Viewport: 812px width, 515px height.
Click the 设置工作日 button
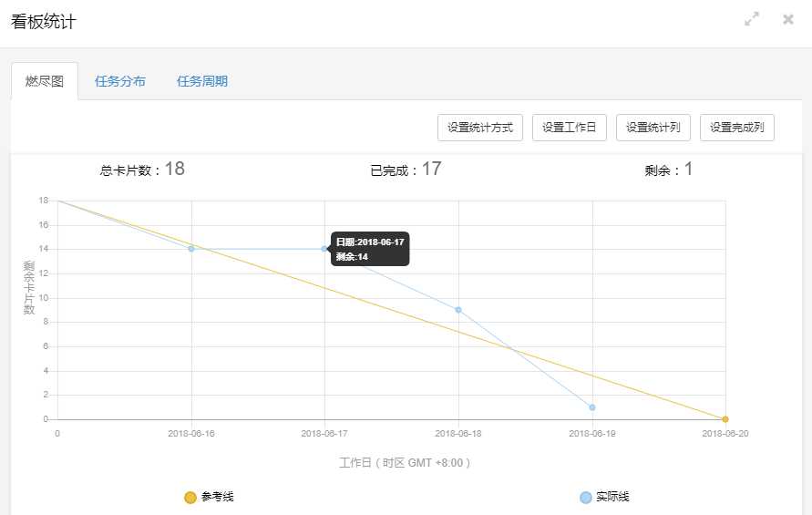click(569, 128)
